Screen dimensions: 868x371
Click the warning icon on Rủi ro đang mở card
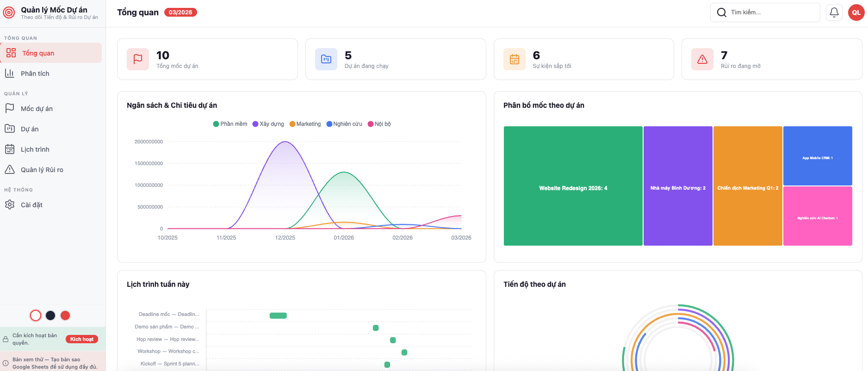[702, 59]
